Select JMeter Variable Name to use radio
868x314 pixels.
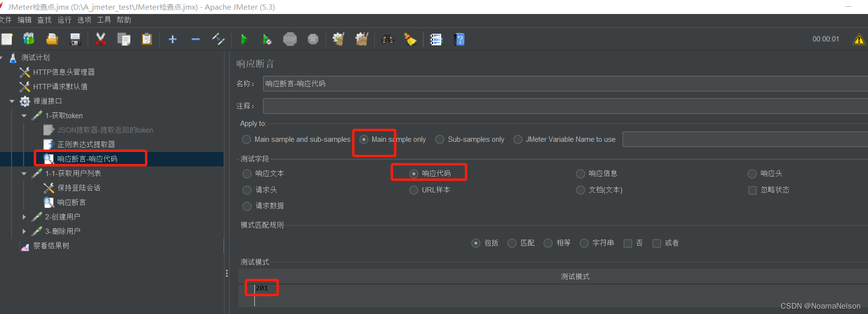click(x=518, y=139)
